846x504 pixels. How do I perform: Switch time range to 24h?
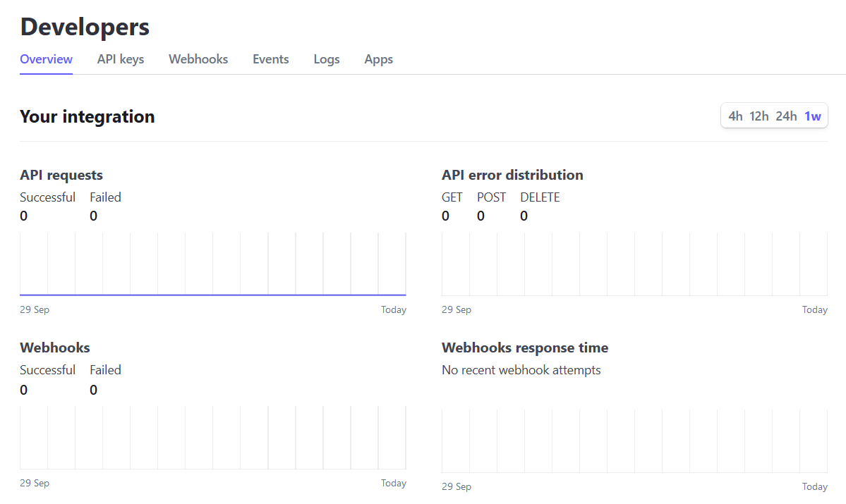786,116
